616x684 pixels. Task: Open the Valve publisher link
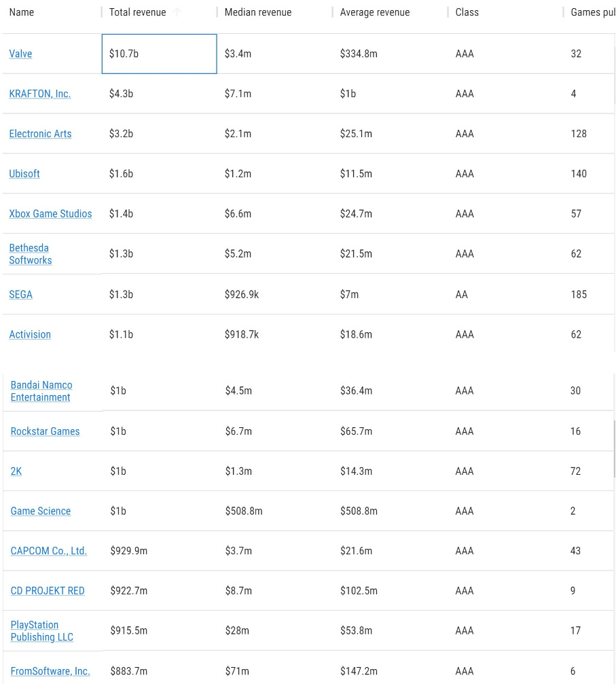[x=20, y=54]
